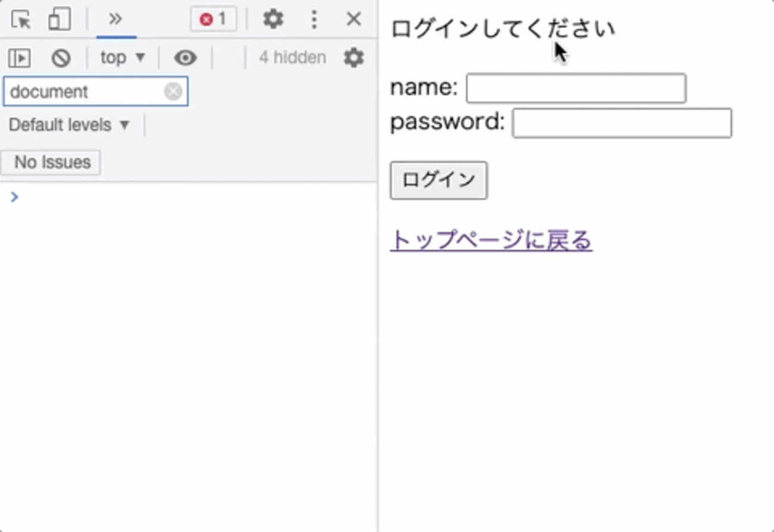
Task: Click the 4 hidden messages label
Action: coord(292,58)
